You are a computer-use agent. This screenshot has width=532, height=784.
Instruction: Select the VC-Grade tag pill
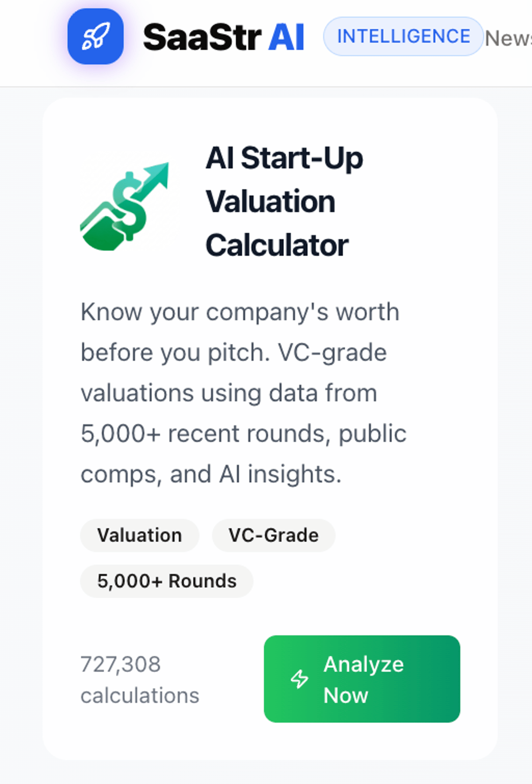(x=273, y=536)
